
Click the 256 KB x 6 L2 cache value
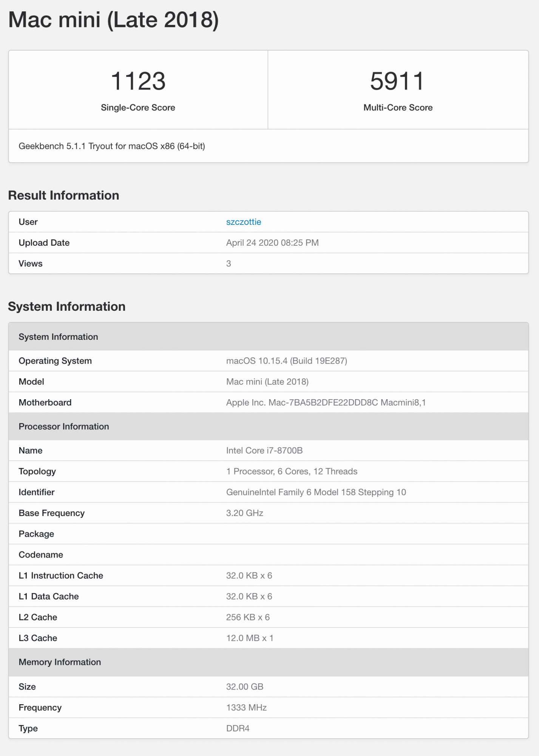point(248,617)
